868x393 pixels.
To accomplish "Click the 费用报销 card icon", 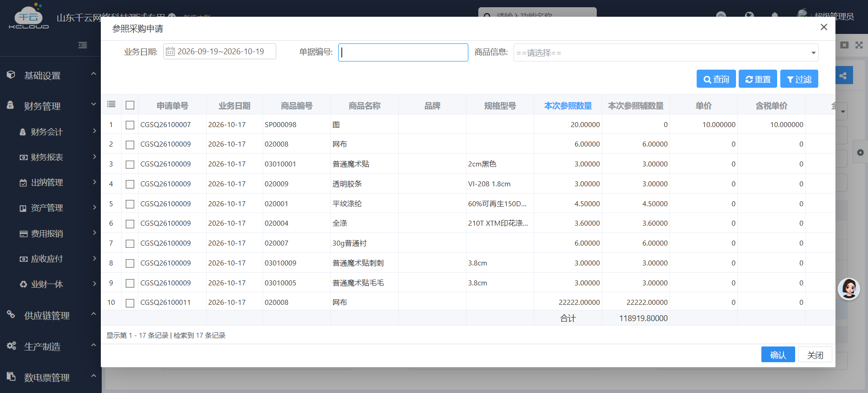I will 24,234.
